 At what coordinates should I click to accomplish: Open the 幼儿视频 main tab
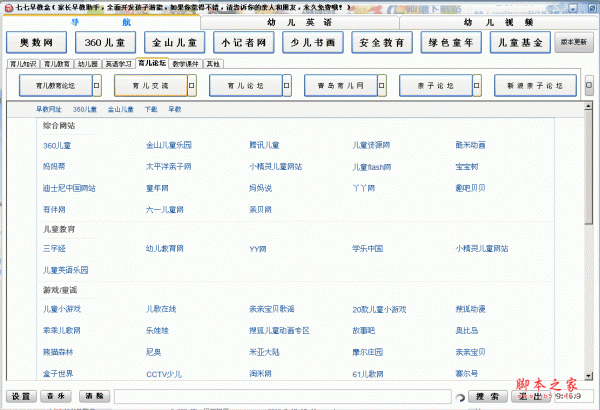coord(498,22)
